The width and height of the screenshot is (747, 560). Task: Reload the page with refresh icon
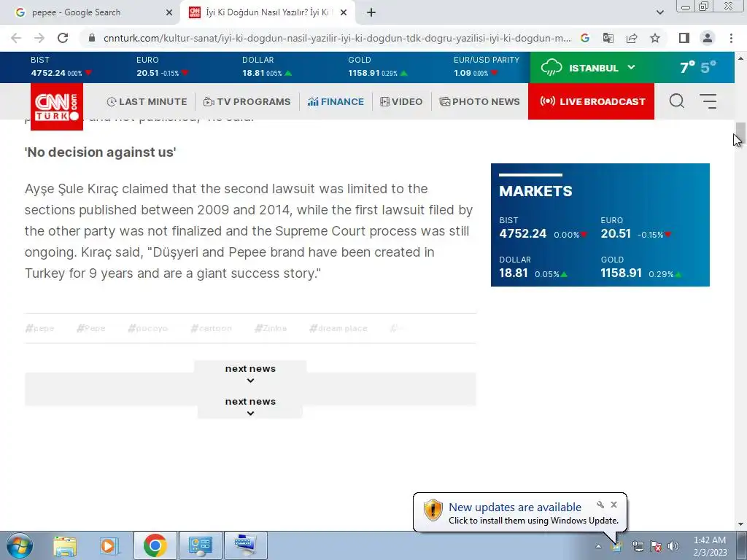[63, 38]
